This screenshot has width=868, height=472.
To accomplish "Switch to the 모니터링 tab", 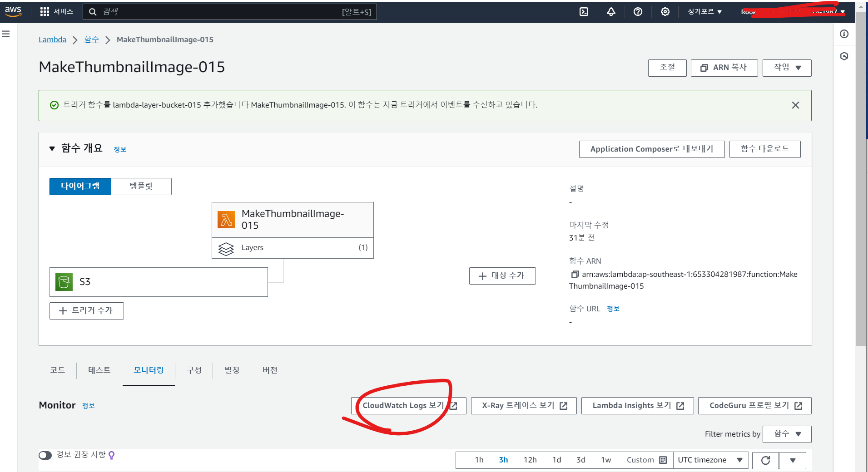I will (x=149, y=370).
